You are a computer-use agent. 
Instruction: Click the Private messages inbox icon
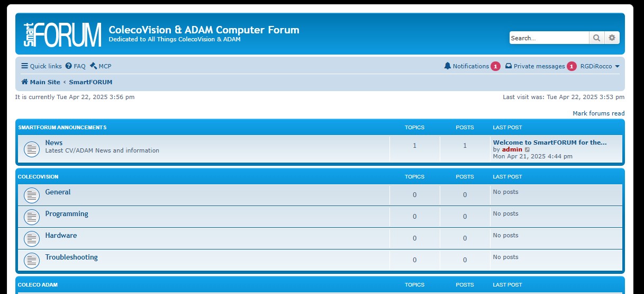point(509,66)
